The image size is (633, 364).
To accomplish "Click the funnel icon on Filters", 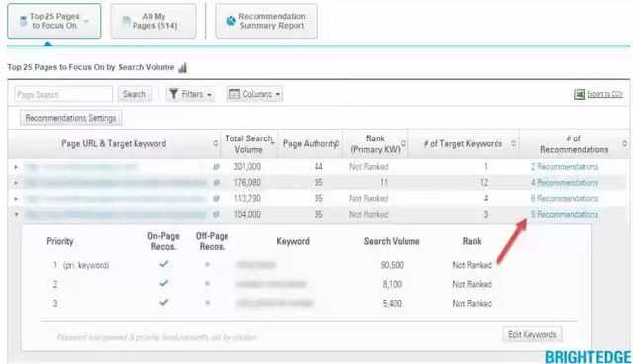I will pos(173,94).
